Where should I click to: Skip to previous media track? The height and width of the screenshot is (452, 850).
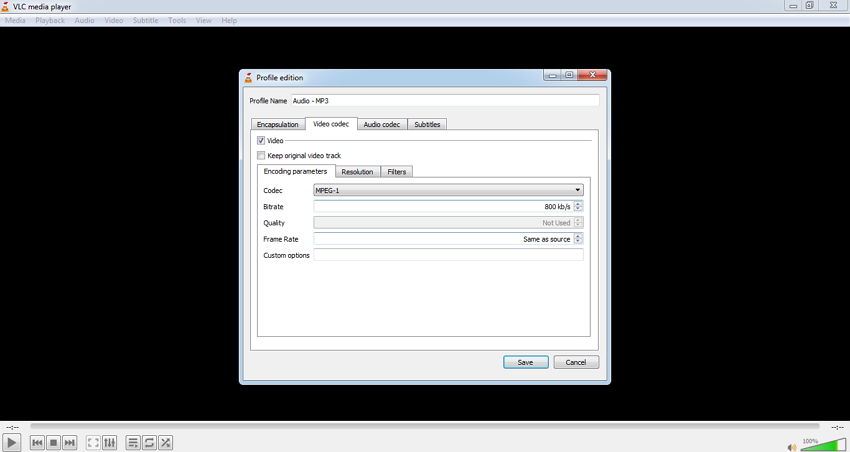click(37, 443)
